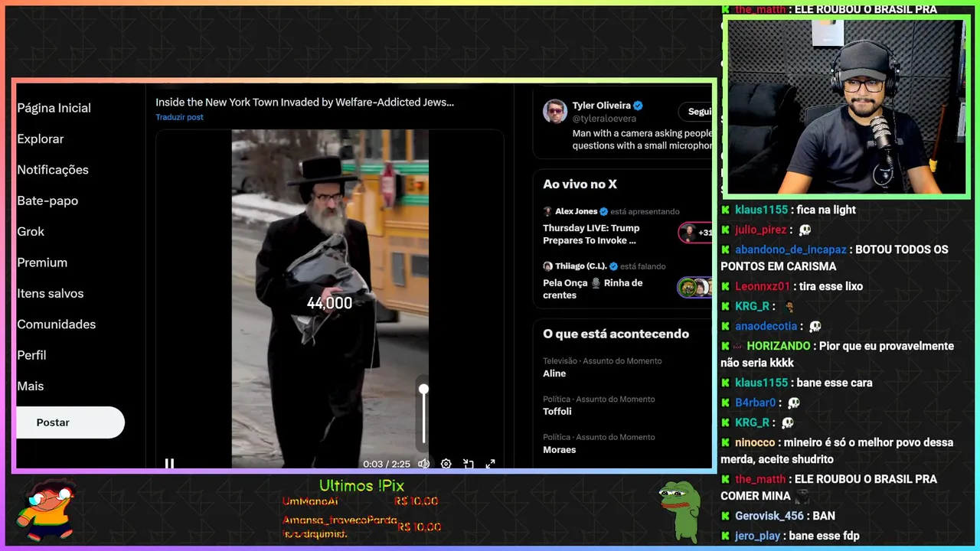Expand the Mais menu
Screen dimensions: 980x551
31,386
